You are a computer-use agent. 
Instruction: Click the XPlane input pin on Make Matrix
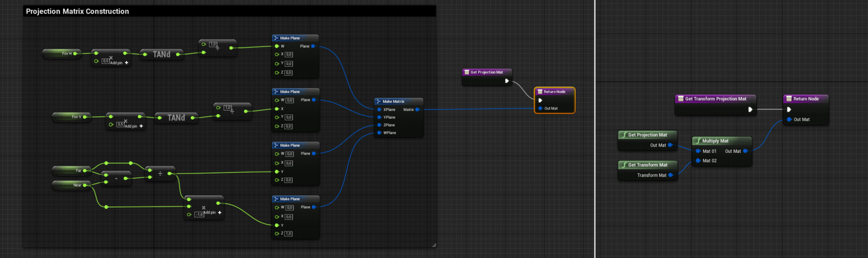tap(379, 109)
